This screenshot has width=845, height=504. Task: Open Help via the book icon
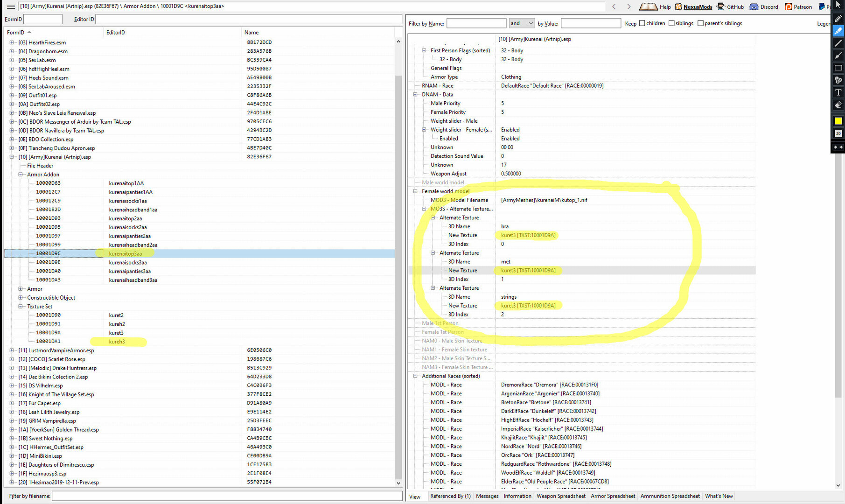click(649, 7)
